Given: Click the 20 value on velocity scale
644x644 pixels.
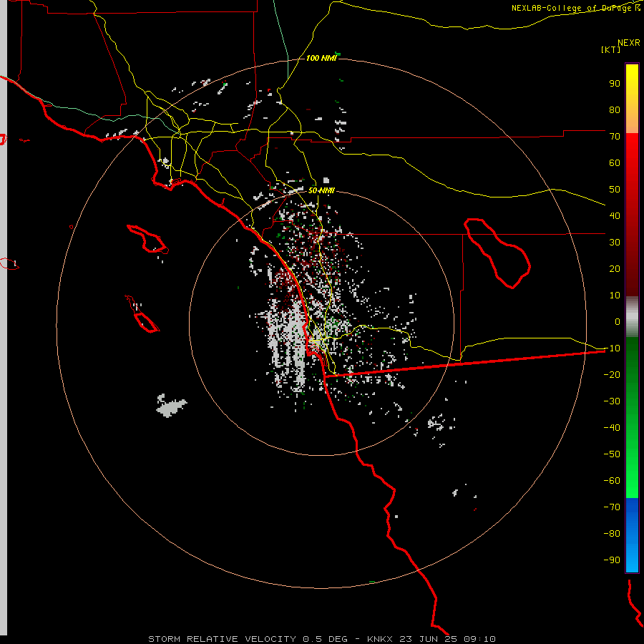Looking at the screenshot, I should 615,268.
